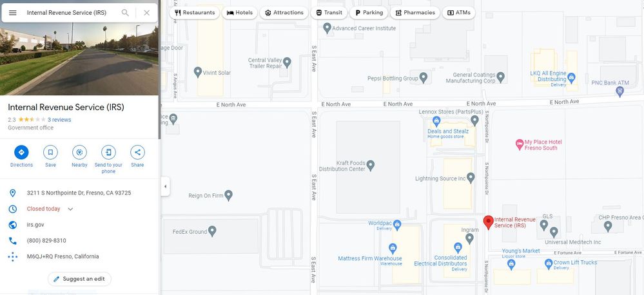Collapse the side panel with the arrow tab

(165, 186)
